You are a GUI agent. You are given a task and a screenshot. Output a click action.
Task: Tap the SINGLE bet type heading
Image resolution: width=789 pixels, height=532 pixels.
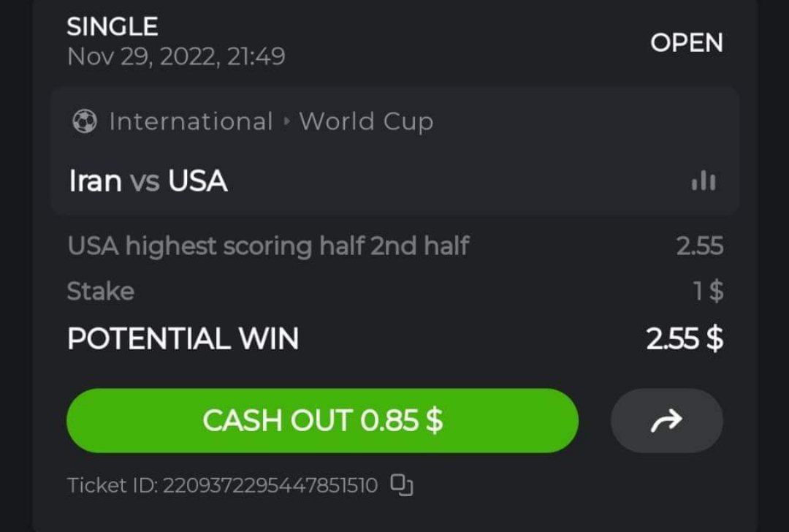(113, 27)
